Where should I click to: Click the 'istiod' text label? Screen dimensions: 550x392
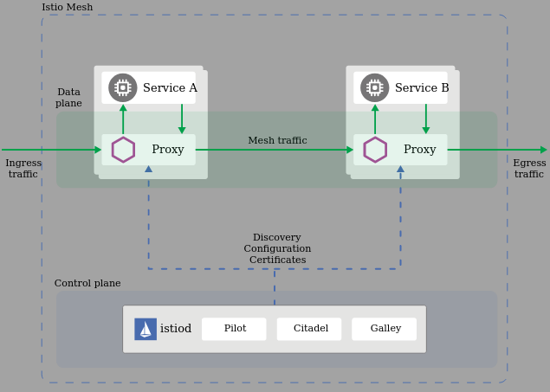pyautogui.click(x=176, y=329)
